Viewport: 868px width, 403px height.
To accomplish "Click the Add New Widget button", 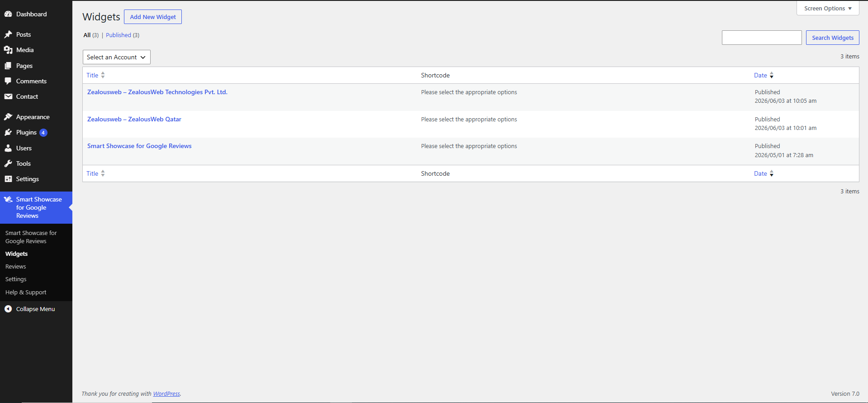I will (153, 17).
